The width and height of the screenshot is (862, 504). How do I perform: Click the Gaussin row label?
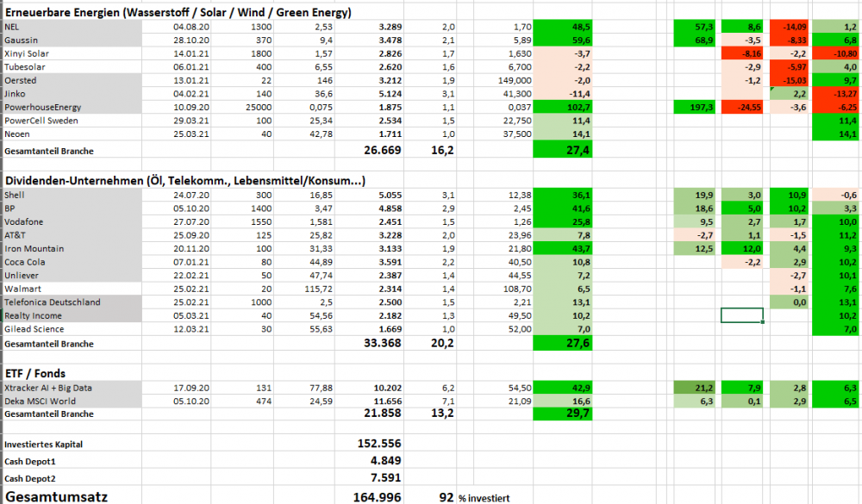[72, 40]
